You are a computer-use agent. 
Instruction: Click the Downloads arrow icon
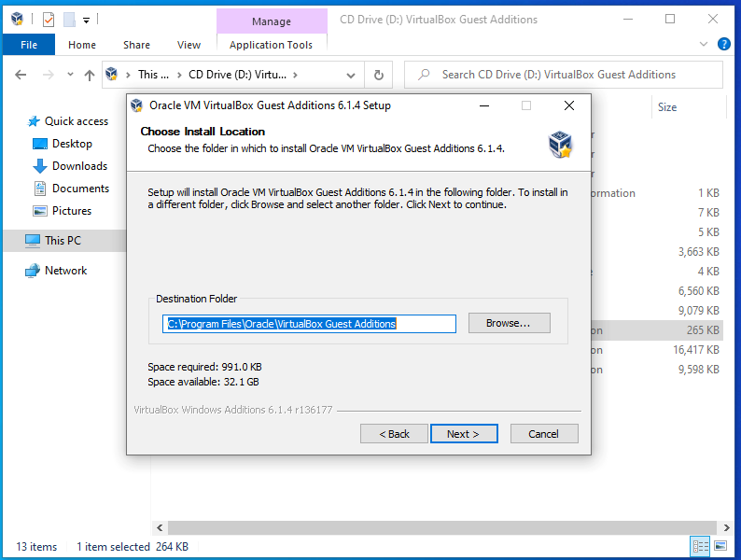pyautogui.click(x=40, y=166)
